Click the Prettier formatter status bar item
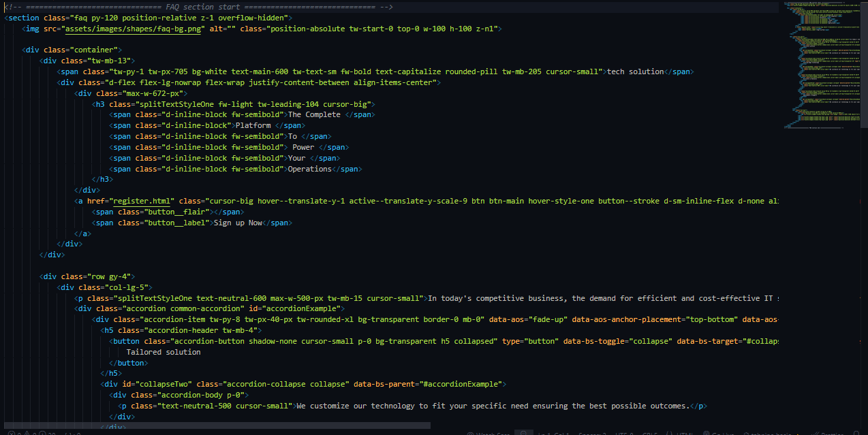The height and width of the screenshot is (435, 868). 830,433
